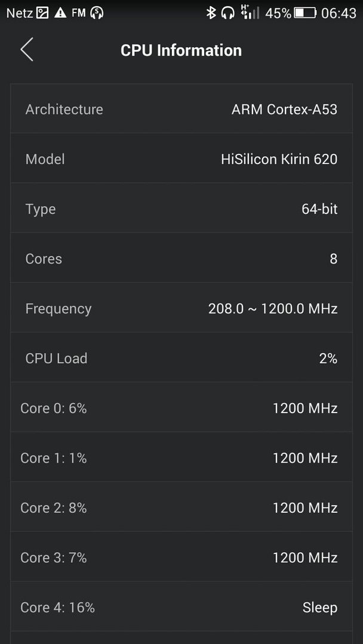Tap the image notification icon
The height and width of the screenshot is (644, 363).
pos(42,13)
